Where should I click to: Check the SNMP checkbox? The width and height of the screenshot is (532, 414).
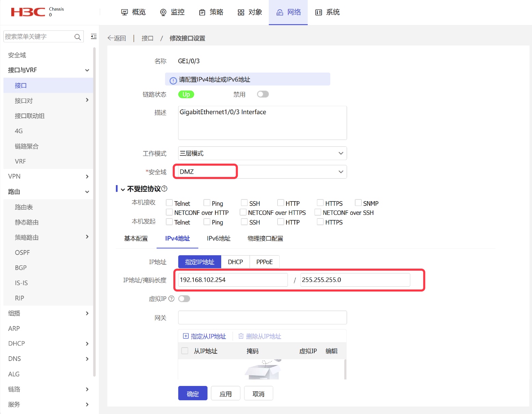click(358, 203)
